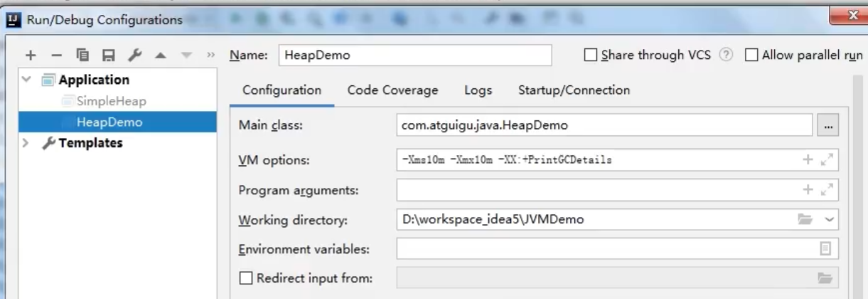This screenshot has width=868, height=299.
Task: Open Working directory dropdown arrow
Action: tap(829, 219)
